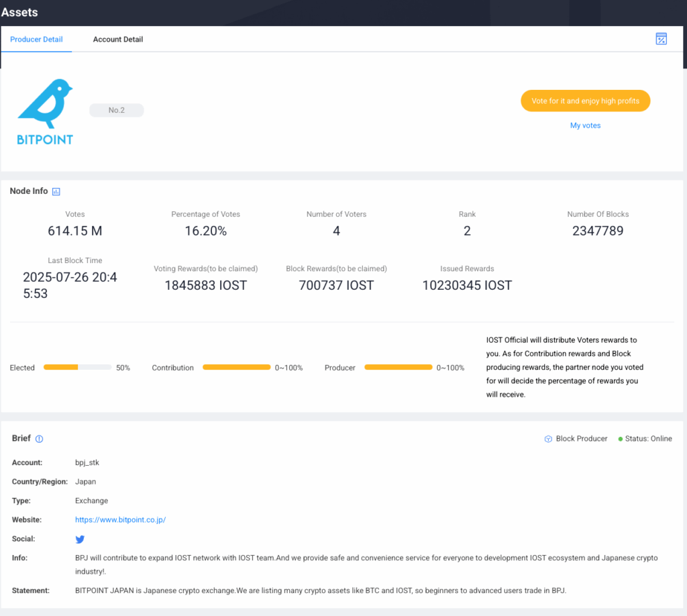Select the Japan country value
Screen dimensions: 687x616
tap(85, 482)
